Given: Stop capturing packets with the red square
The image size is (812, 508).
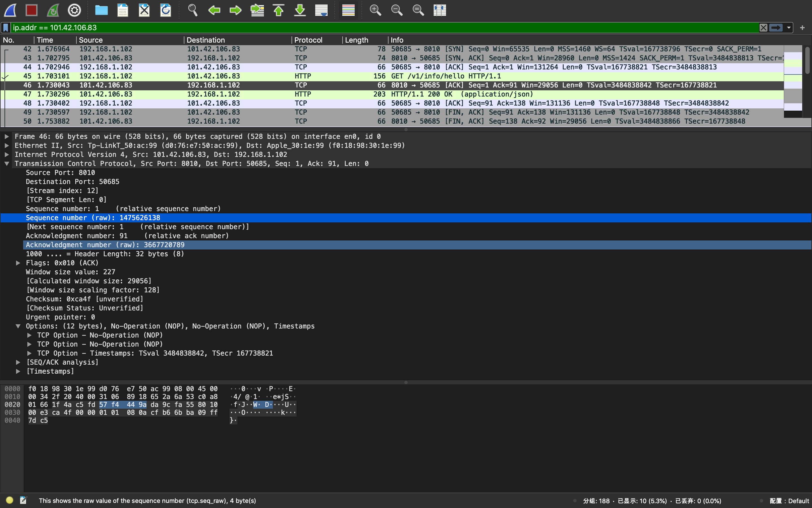Looking at the screenshot, I should click(32, 10).
